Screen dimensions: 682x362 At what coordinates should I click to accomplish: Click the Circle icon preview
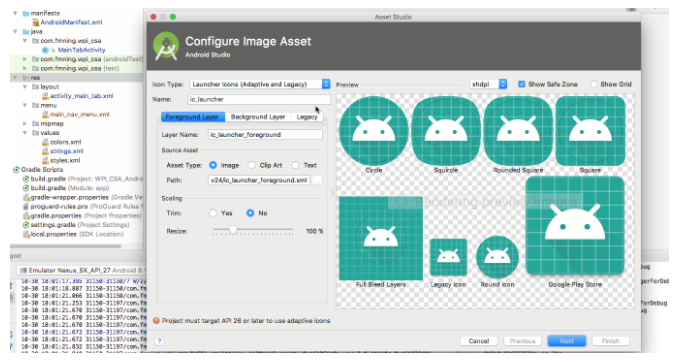tap(374, 131)
